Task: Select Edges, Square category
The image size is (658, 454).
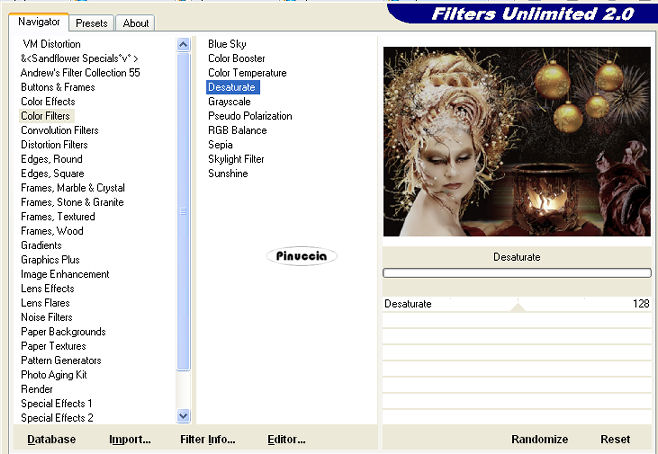Action: pyautogui.click(x=52, y=173)
